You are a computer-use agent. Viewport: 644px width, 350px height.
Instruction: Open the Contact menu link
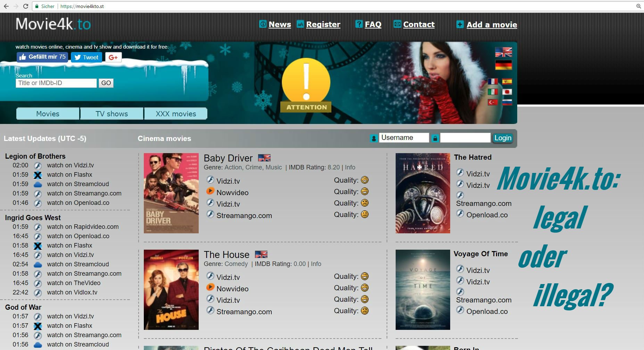point(419,24)
